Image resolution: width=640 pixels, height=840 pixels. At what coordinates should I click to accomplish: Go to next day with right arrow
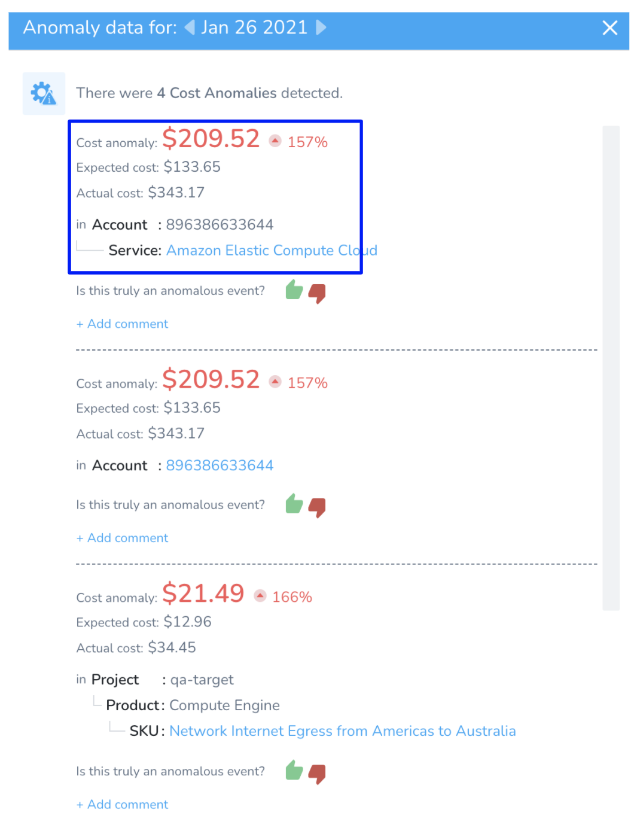click(321, 28)
